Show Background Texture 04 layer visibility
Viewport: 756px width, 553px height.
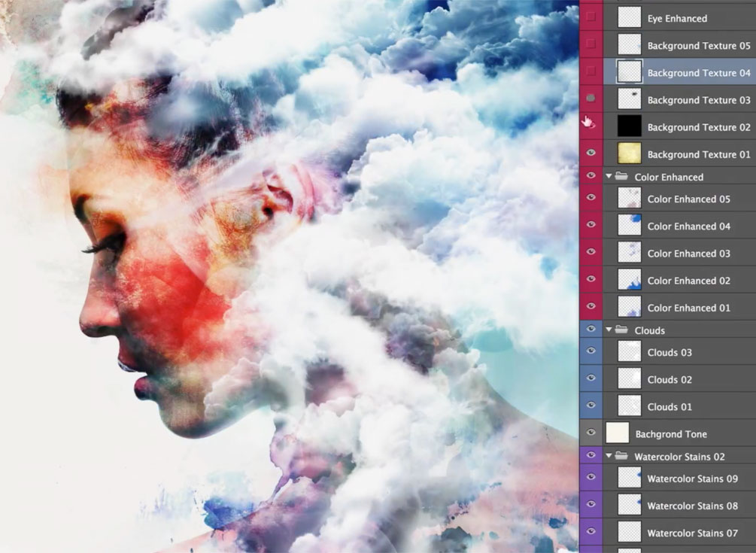591,71
